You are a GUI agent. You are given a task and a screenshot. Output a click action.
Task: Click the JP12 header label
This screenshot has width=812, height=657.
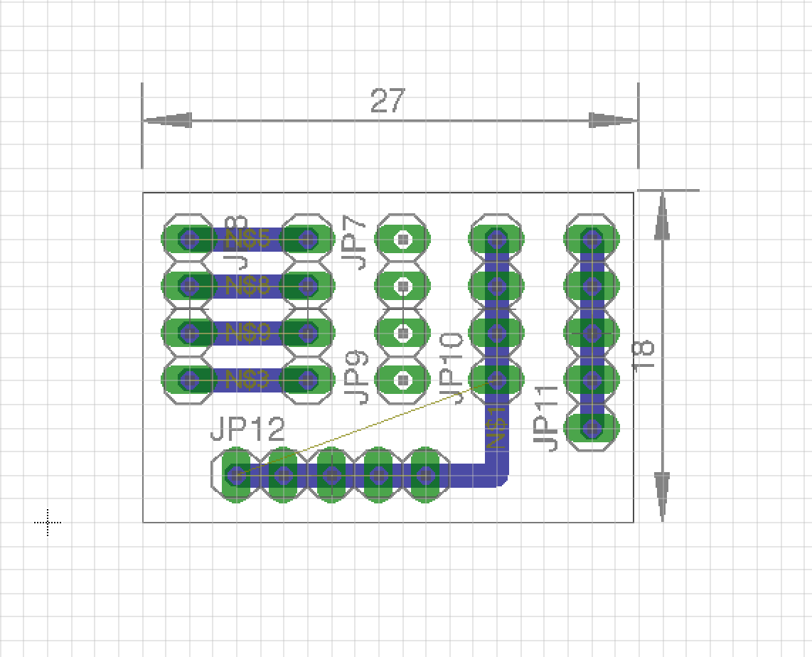247,429
